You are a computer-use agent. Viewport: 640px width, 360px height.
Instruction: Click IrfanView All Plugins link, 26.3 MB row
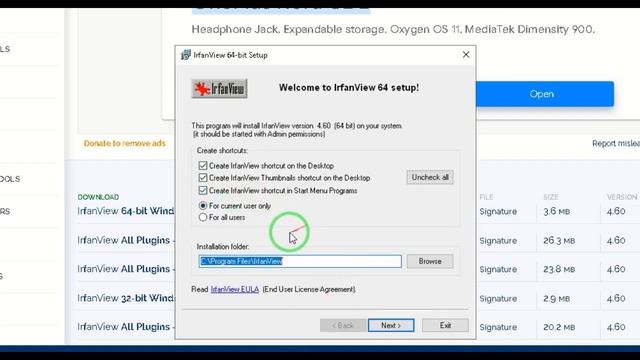[126, 240]
